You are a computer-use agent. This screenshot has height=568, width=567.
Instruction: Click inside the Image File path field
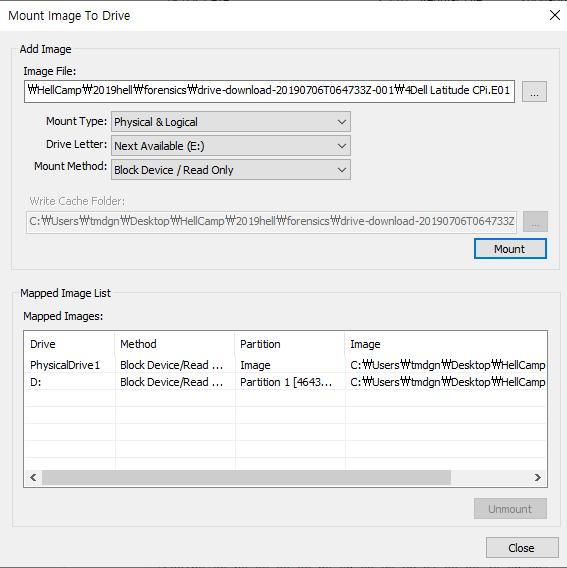269,91
